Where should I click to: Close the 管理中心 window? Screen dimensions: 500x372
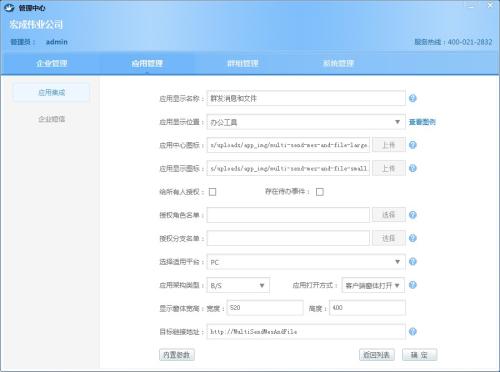[490, 5]
